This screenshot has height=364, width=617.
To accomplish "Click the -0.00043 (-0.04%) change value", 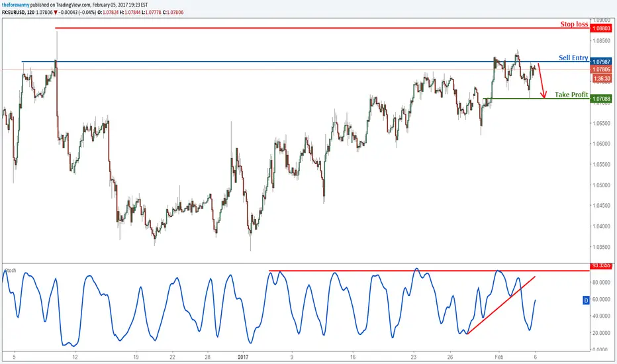I will (77, 12).
